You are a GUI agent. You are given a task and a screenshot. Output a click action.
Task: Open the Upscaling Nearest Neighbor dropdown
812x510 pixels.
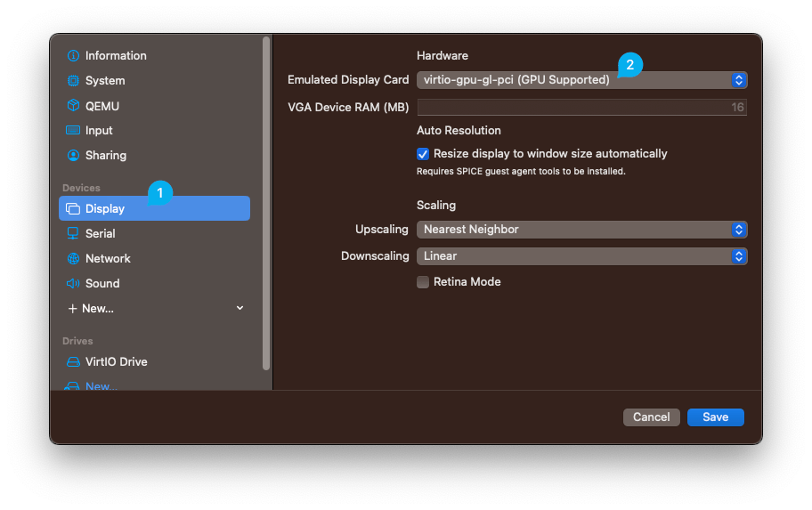[x=581, y=230]
